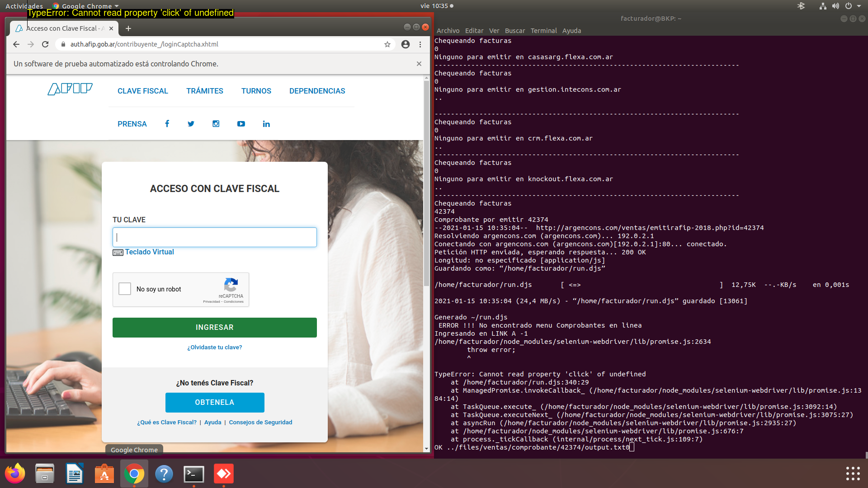This screenshot has height=488, width=868.
Task: Open Actividades overview
Action: [24, 6]
